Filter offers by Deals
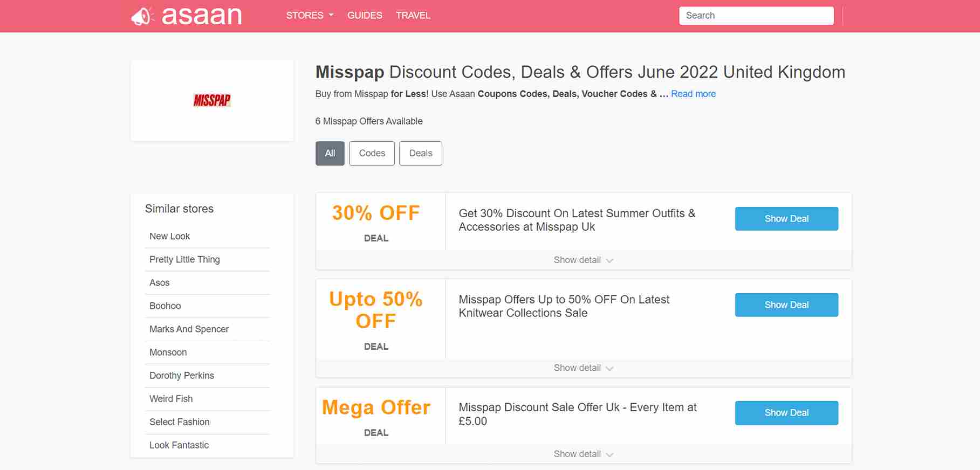This screenshot has width=980, height=470. pos(421,154)
